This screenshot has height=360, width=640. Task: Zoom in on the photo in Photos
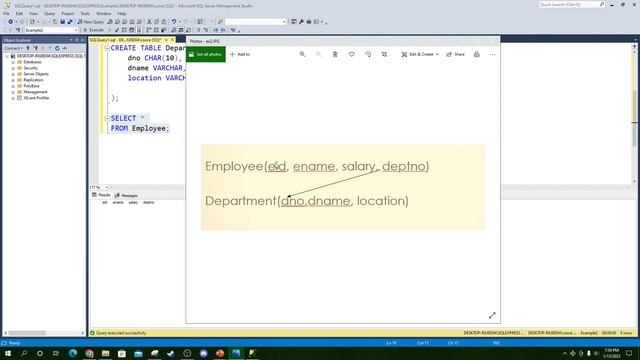point(302,54)
